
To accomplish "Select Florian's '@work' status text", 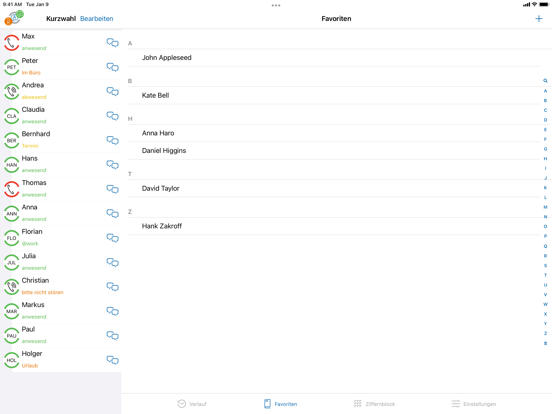I will click(x=30, y=243).
